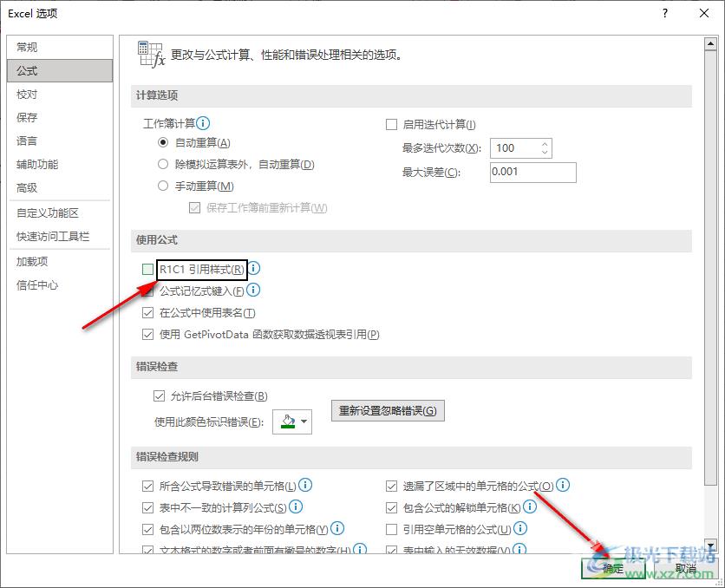The width and height of the screenshot is (725, 588).
Task: Decrease 最多迭代次数 with down arrow
Action: tap(545, 152)
